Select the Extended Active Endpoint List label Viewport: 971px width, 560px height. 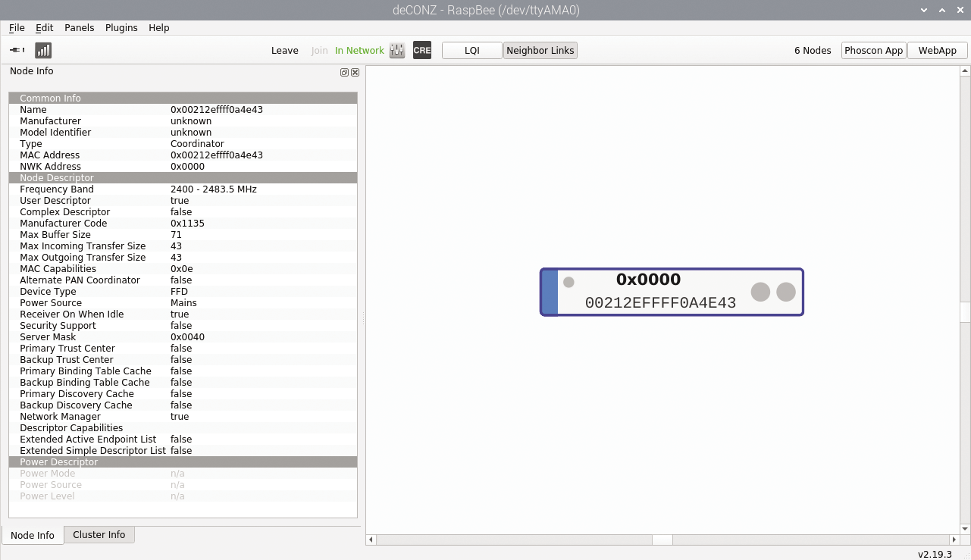click(x=88, y=440)
